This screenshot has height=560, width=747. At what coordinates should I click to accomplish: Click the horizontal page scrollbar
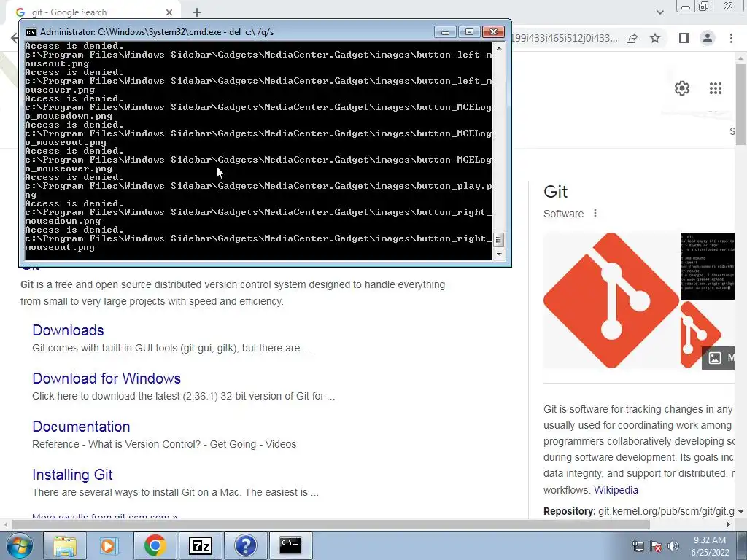[x=331, y=524]
